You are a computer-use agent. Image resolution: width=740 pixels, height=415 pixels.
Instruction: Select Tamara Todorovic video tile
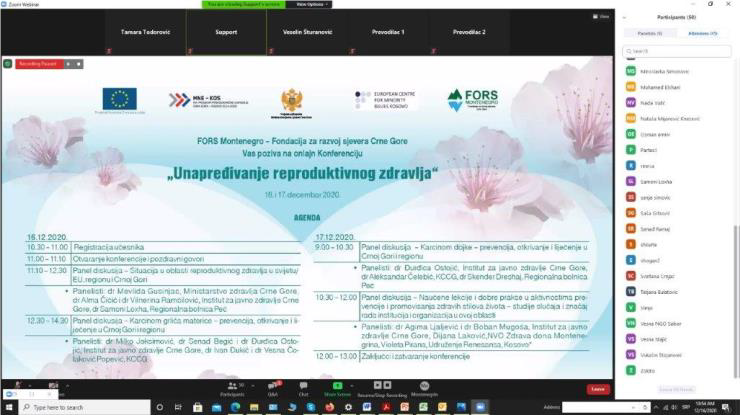(145, 32)
